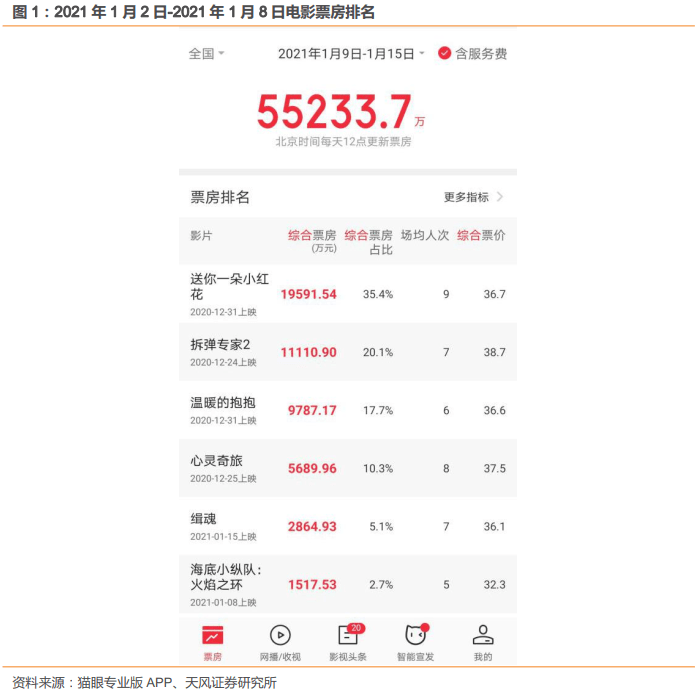Image resolution: width=700 pixels, height=696 pixels.
Task: Toggle the 含服务费 red checkmark
Action: pos(444,53)
